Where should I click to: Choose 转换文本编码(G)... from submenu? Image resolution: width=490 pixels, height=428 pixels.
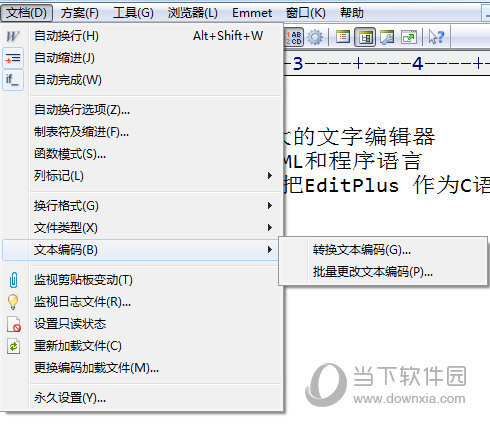(383, 250)
